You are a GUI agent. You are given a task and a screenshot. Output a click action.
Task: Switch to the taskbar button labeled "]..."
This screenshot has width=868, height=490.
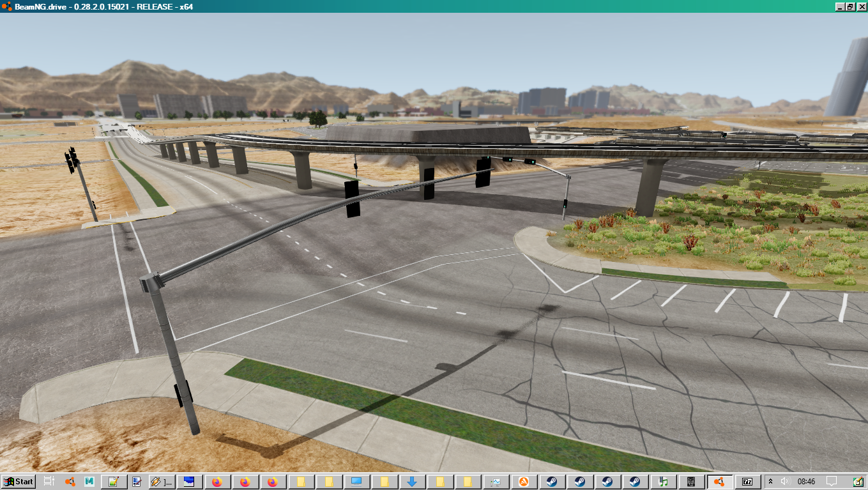click(161, 482)
